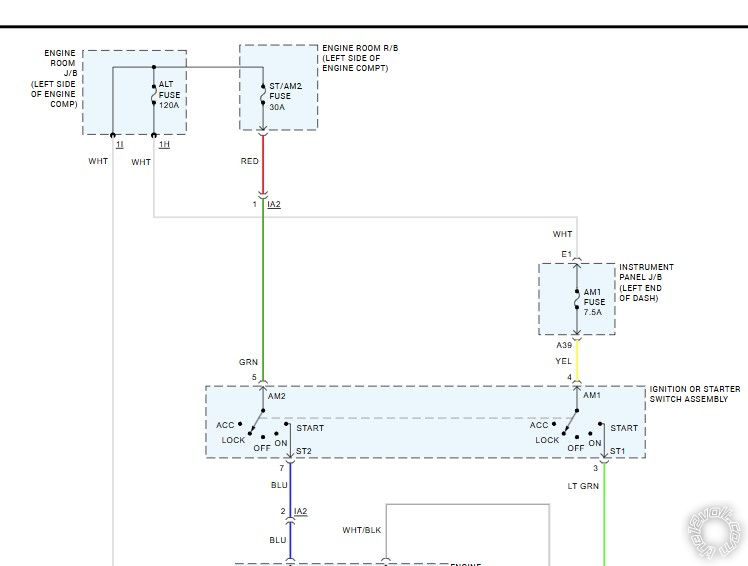Select the WHT/BLK wire label
Viewport: 748px width, 566px height.
pos(362,530)
